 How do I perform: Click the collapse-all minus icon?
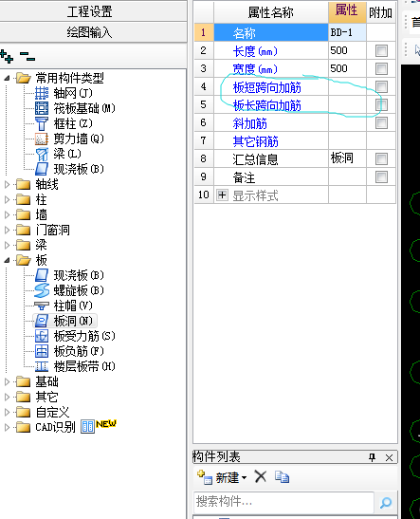tap(27, 56)
